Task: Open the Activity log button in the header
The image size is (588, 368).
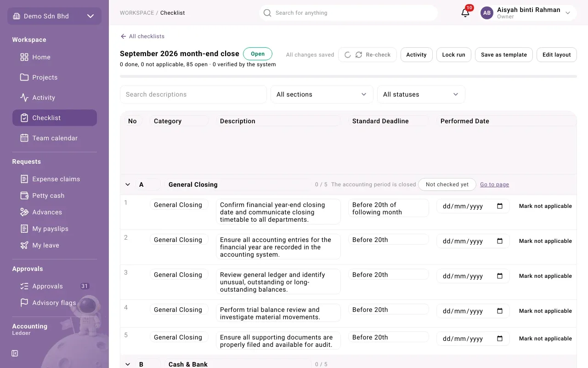Action: (x=416, y=55)
